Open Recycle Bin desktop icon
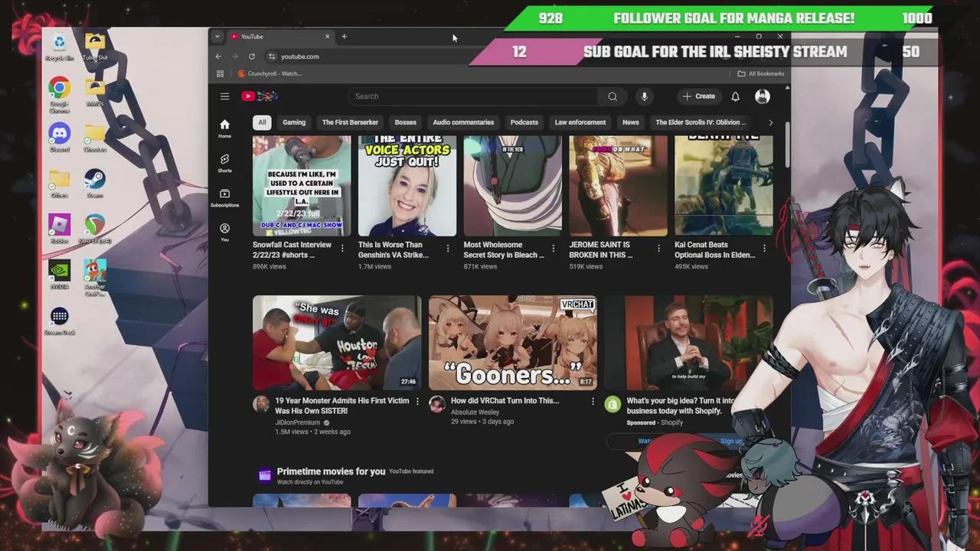 pos(59,47)
